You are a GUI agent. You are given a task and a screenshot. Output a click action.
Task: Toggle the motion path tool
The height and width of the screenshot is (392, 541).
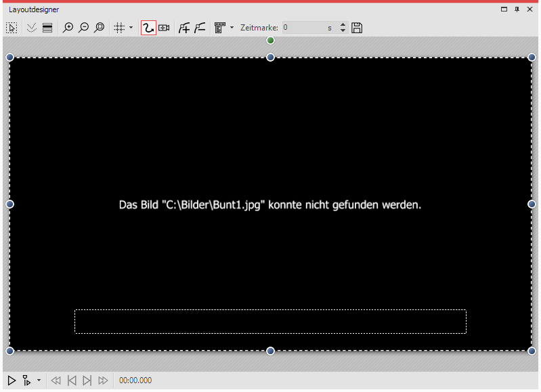(x=148, y=28)
